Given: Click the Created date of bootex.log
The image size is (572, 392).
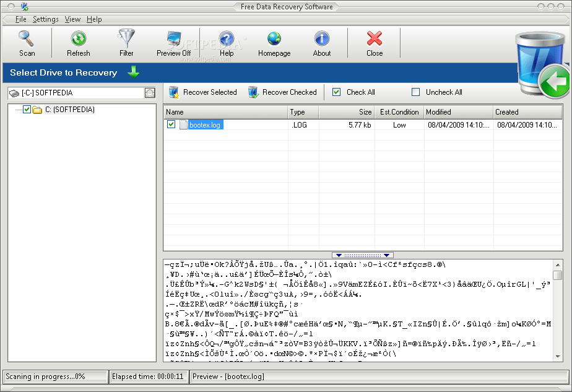Looking at the screenshot, I should [527, 125].
